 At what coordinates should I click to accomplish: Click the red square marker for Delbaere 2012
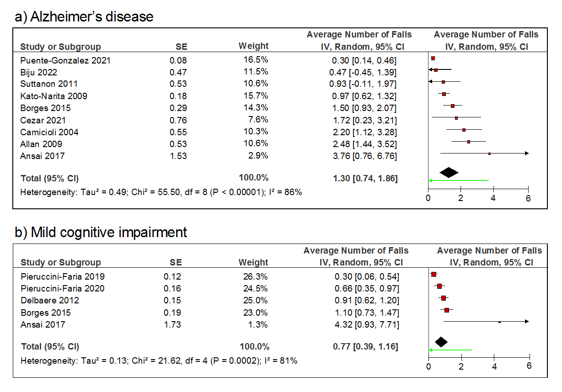(443, 298)
